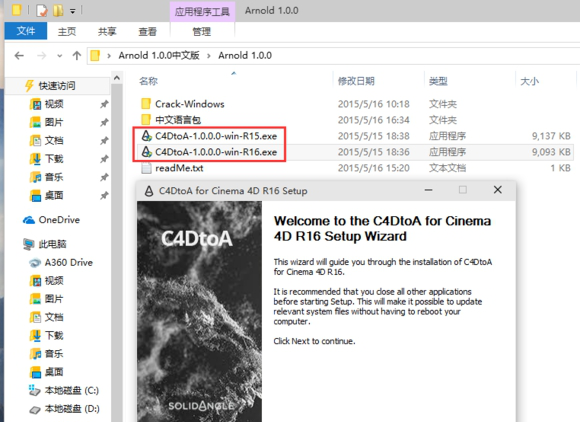Click the Arnold 1.0.0 breadcrumb segment
The width and height of the screenshot is (580, 438).
click(x=245, y=55)
